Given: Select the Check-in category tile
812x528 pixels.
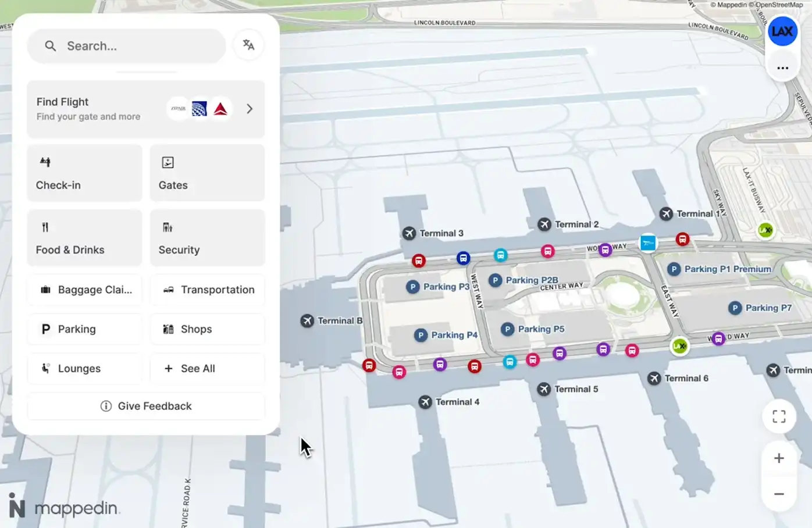Looking at the screenshot, I should (85, 173).
